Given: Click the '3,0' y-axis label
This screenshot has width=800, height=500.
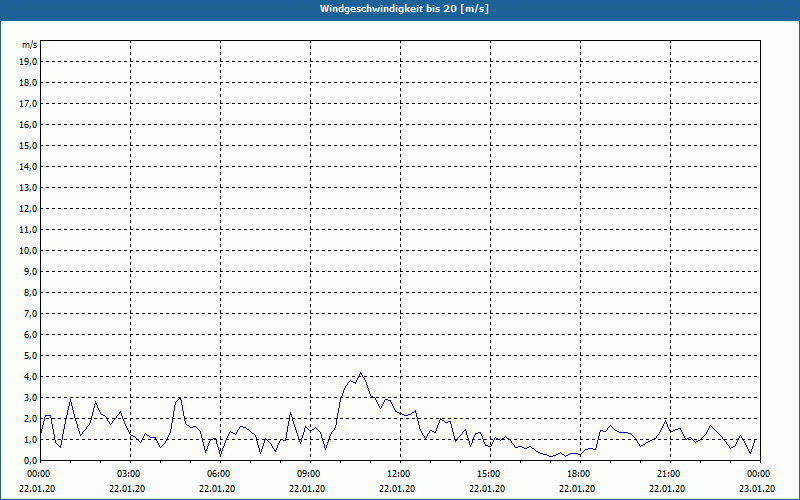Looking at the screenshot, I should [x=31, y=397].
